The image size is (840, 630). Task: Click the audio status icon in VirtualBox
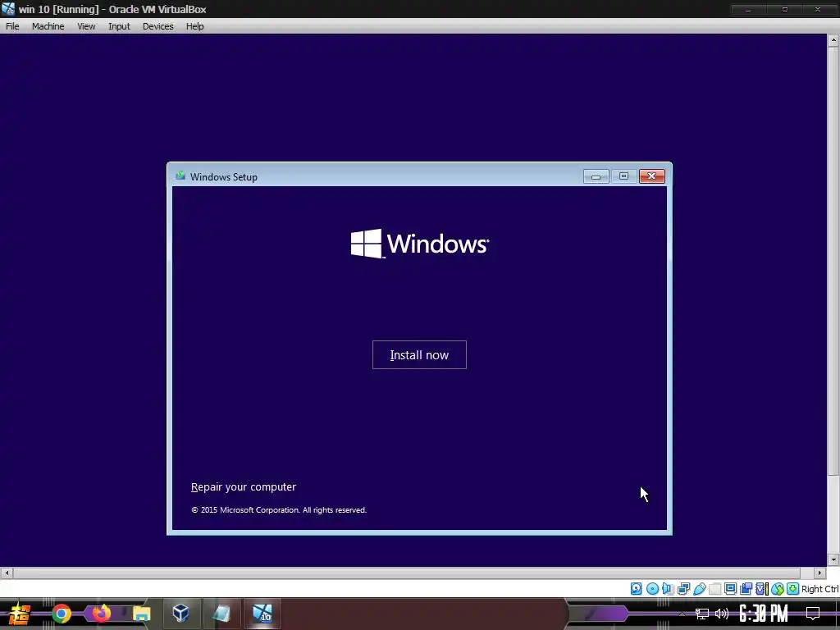click(x=668, y=589)
